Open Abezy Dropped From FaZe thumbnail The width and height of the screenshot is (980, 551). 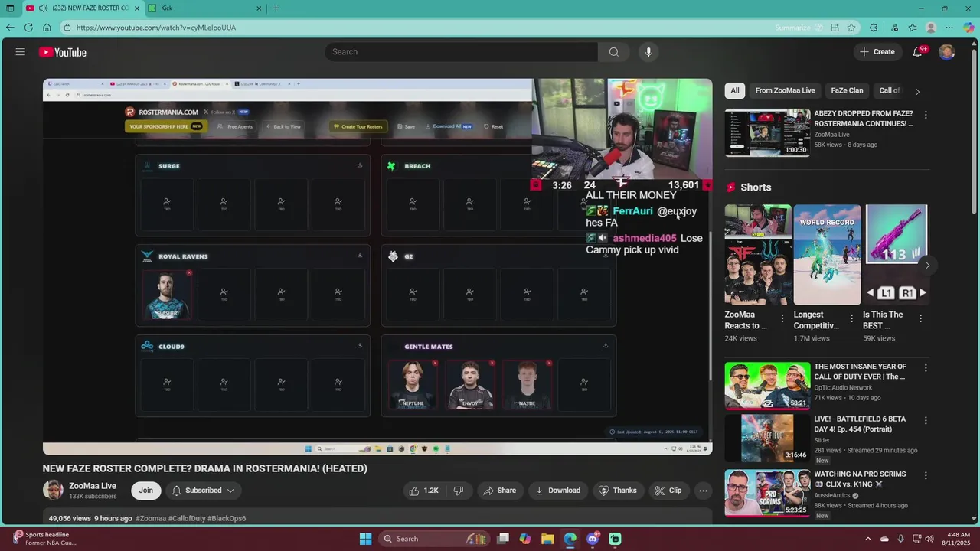tap(767, 132)
